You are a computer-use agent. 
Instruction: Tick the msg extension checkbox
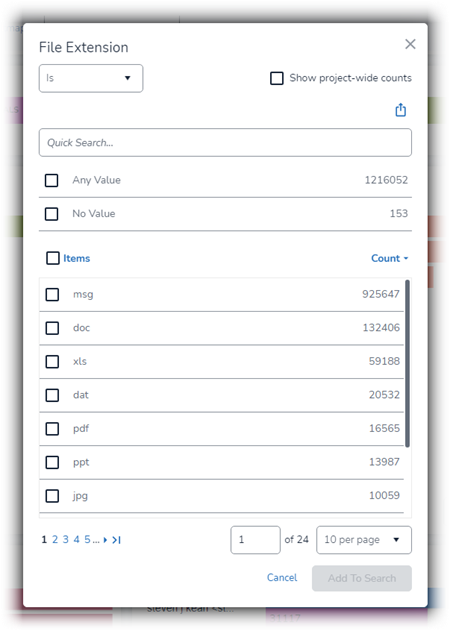tap(52, 294)
